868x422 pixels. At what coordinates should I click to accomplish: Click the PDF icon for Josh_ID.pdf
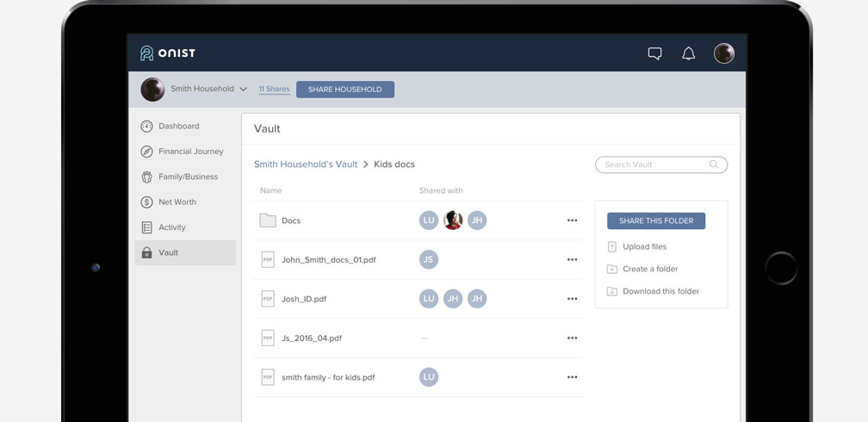pyautogui.click(x=268, y=299)
